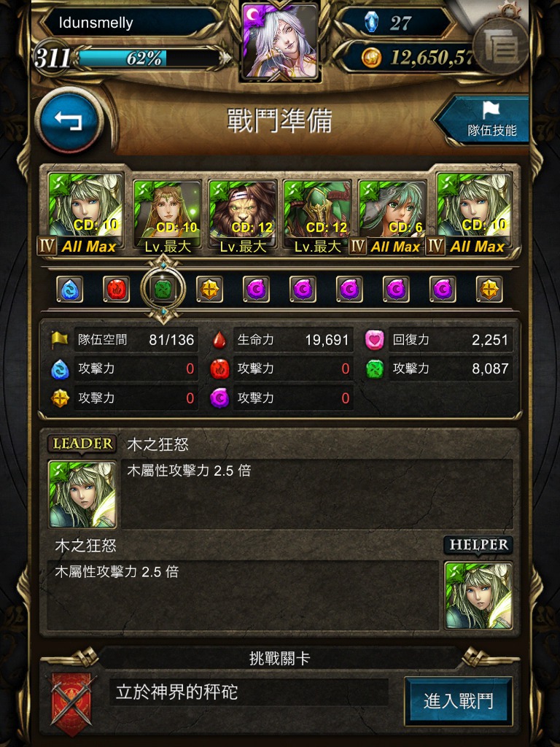
Task: Tap the 62% experience progress bar
Action: coord(149,58)
